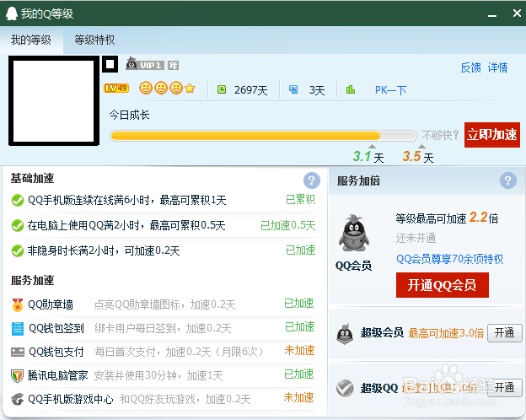
Task: Click green check beside 非隐身时长满2小时
Action: coord(17,250)
